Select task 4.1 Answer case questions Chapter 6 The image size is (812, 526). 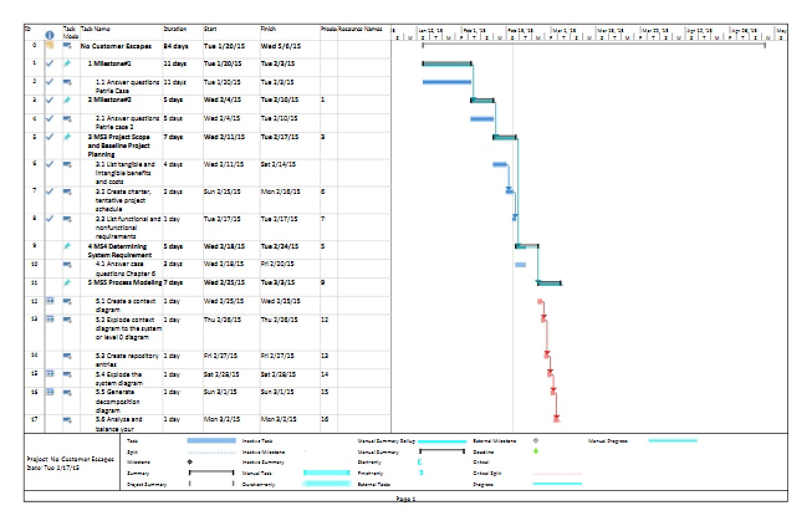tap(126, 268)
